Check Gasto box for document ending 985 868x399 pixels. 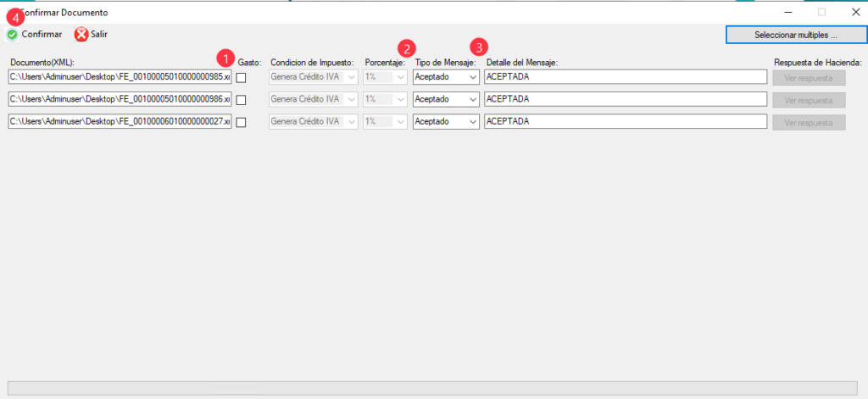[x=242, y=78]
